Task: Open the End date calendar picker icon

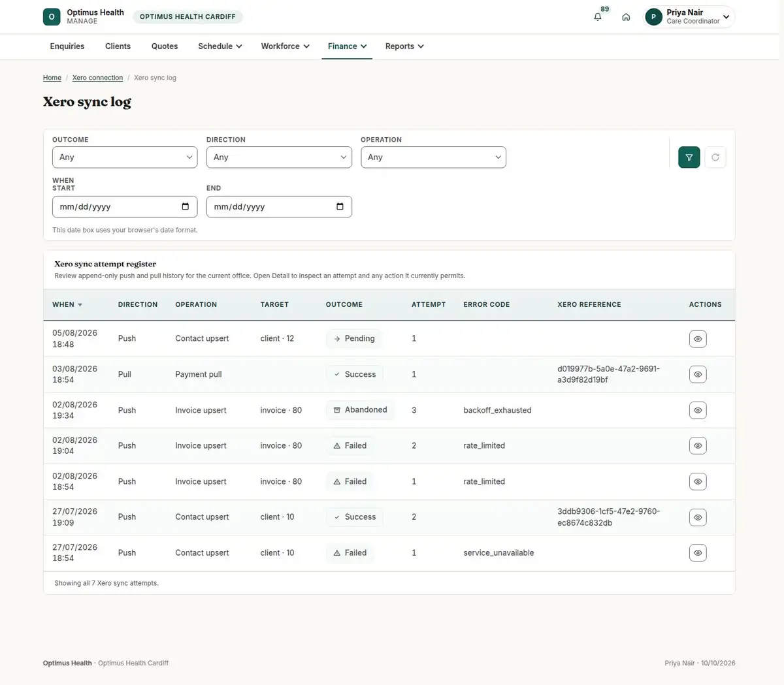Action: pos(340,206)
